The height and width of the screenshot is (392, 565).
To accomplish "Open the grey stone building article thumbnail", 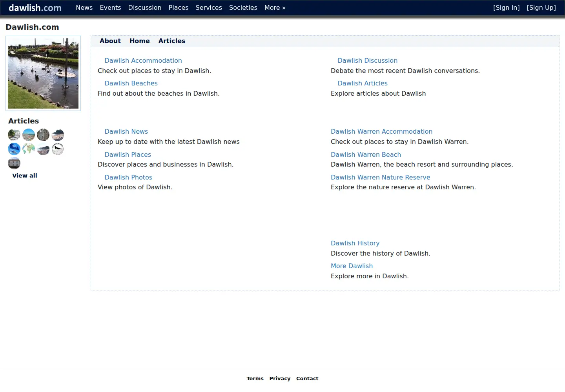I will pos(43,135).
